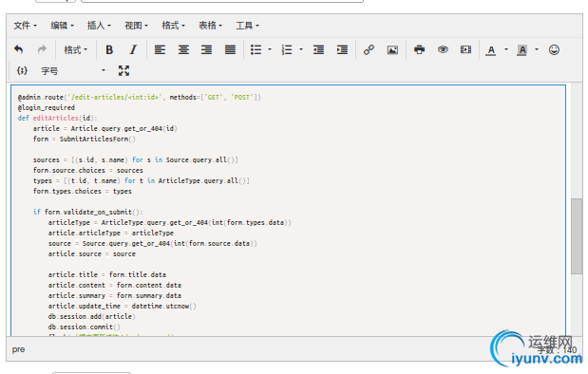The width and height of the screenshot is (588, 374).
Task: Open numbered list style dropdown arrow
Action: [301, 49]
